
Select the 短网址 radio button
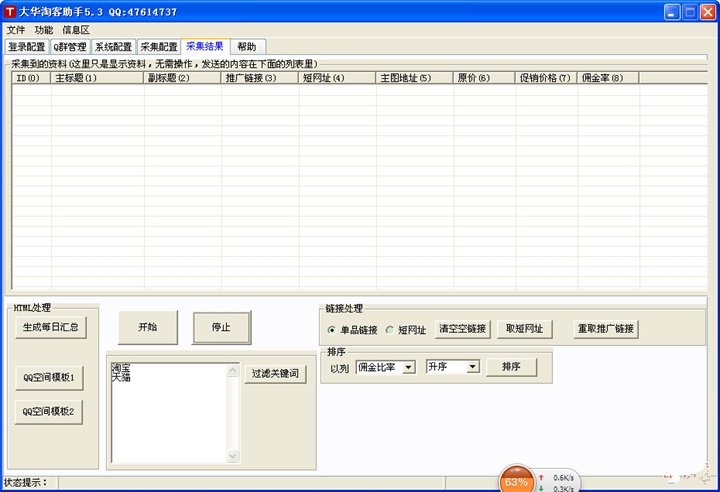coord(390,330)
